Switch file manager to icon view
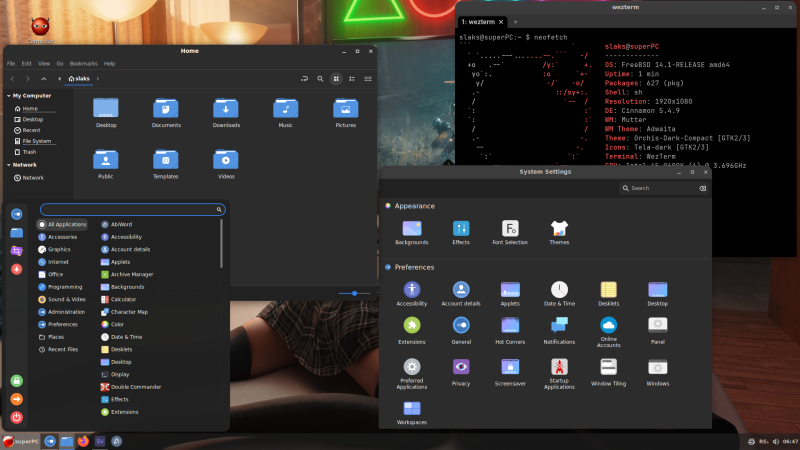 (x=336, y=79)
